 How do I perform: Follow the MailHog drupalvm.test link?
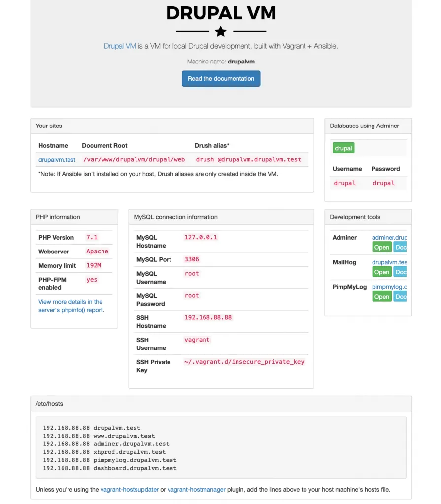(x=389, y=262)
